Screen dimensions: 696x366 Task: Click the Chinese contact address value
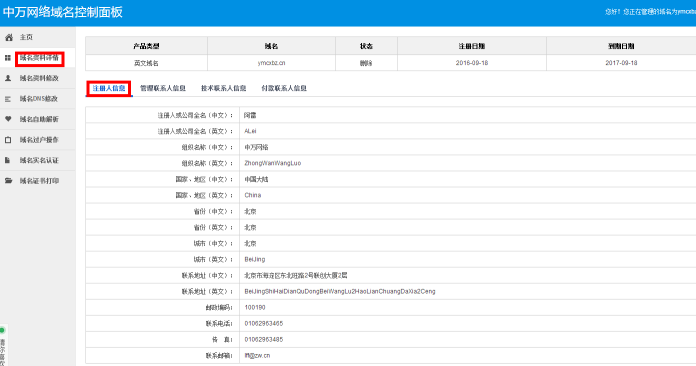(x=296, y=275)
